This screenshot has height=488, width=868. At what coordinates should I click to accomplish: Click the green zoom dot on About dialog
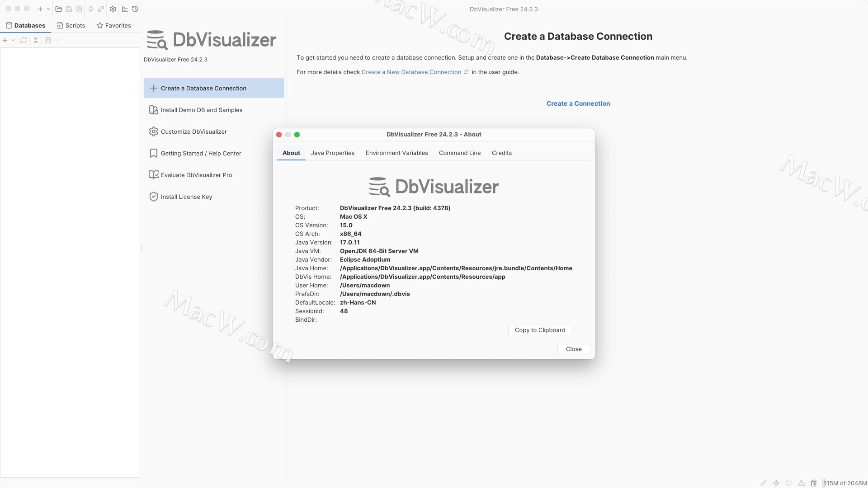[x=297, y=135]
